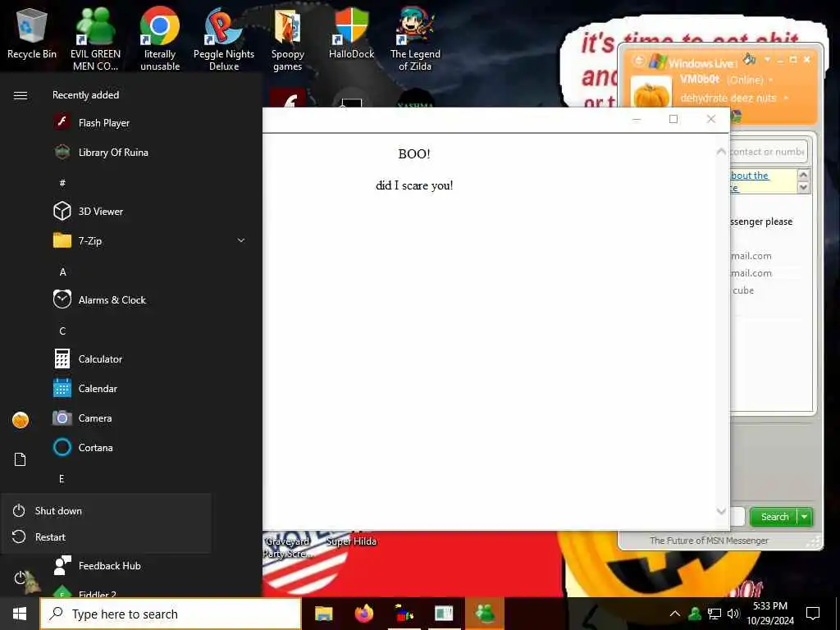Image resolution: width=840 pixels, height=630 pixels.
Task: Open Documents icon in Start sidebar
Action: (x=20, y=459)
